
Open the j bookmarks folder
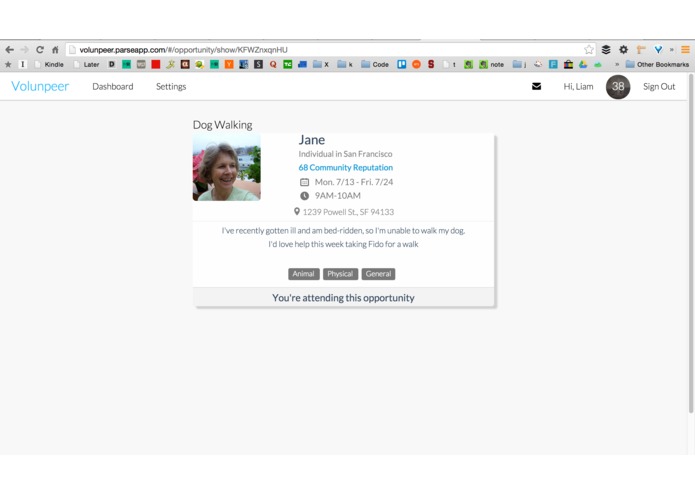pyautogui.click(x=519, y=64)
